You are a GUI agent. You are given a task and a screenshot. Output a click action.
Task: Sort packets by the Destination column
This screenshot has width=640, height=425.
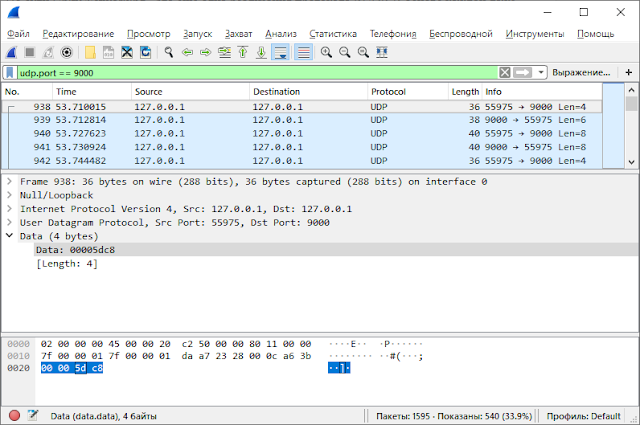(x=308, y=92)
